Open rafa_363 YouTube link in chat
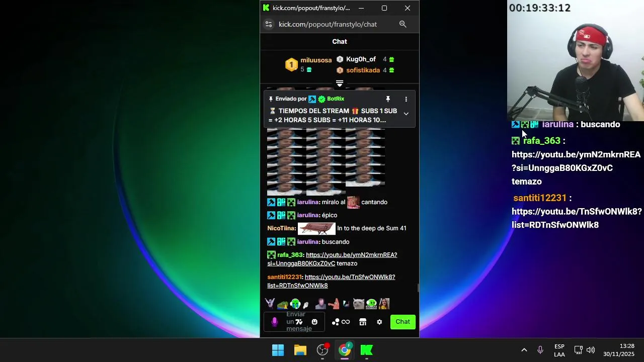The width and height of the screenshot is (644, 362). [332, 259]
